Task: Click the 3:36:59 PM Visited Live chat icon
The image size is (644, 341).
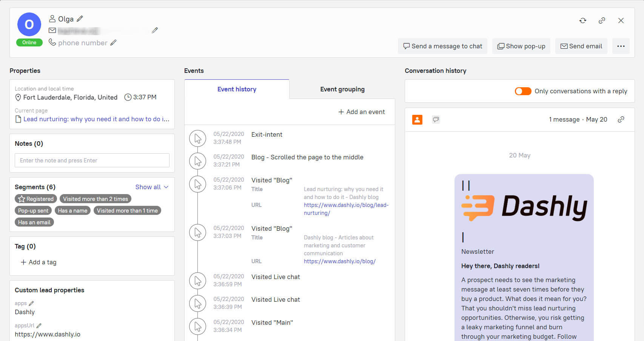Action: pyautogui.click(x=197, y=281)
